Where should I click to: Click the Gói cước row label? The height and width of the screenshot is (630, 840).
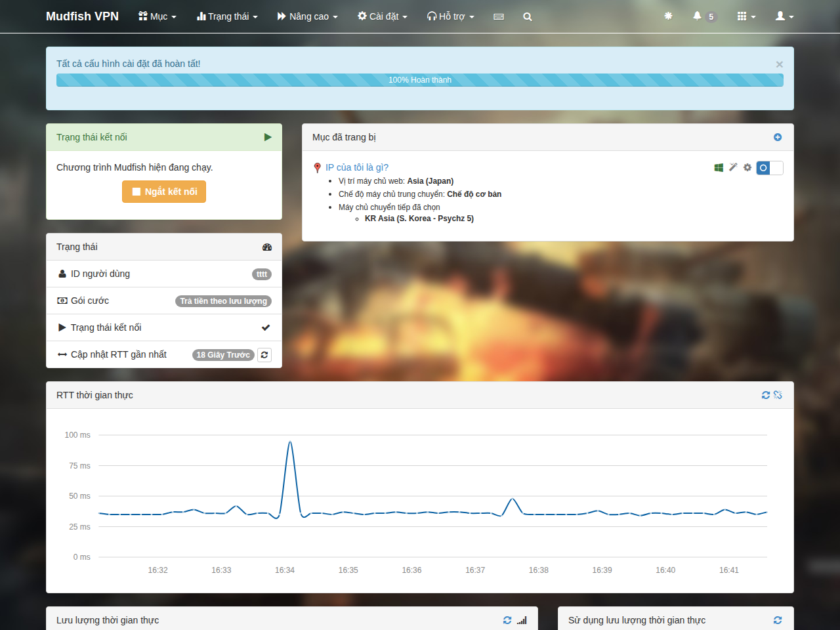[90, 301]
